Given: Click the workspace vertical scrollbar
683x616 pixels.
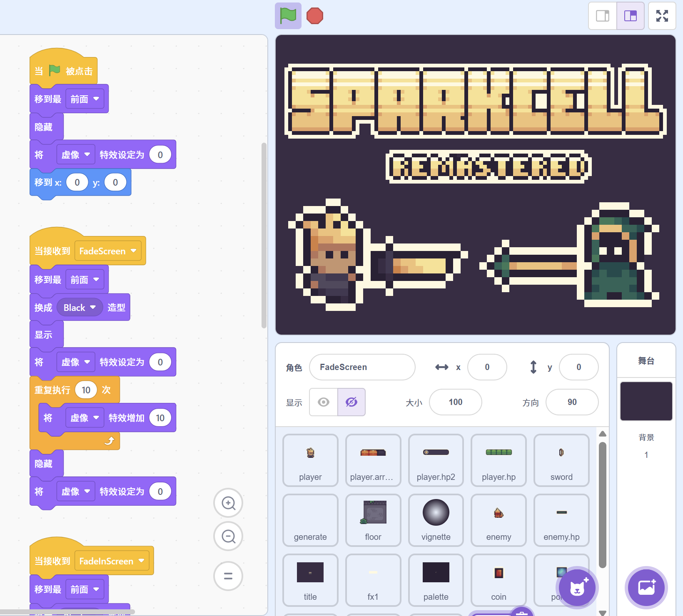Looking at the screenshot, I should click(264, 235).
